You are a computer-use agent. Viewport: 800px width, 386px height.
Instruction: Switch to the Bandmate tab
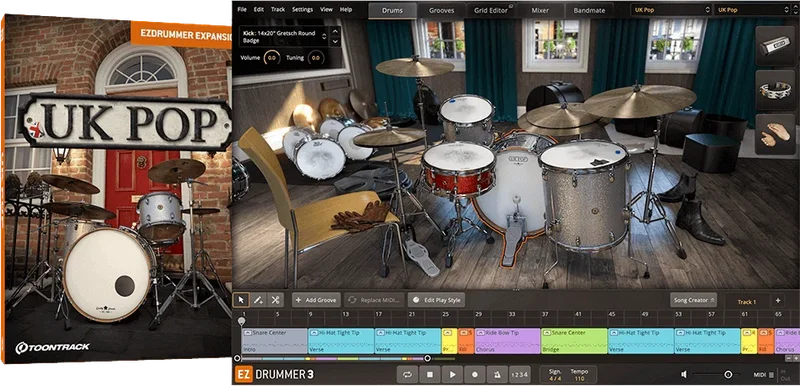click(589, 10)
